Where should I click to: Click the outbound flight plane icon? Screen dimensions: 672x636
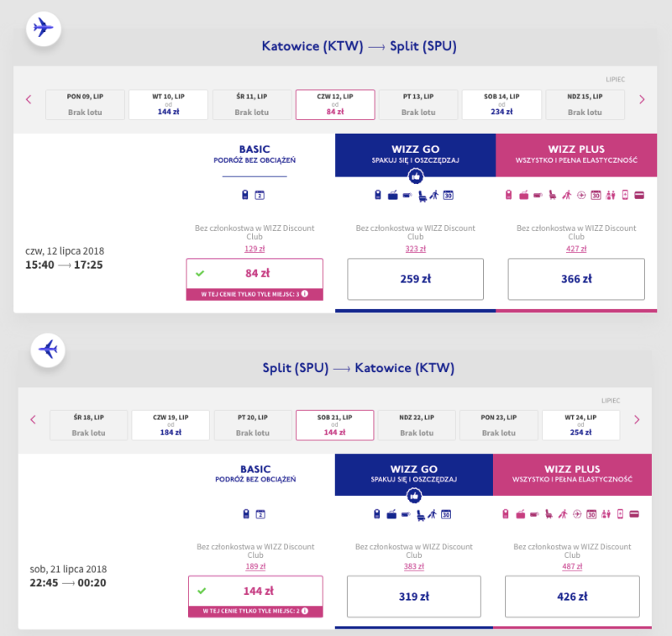coord(44,29)
